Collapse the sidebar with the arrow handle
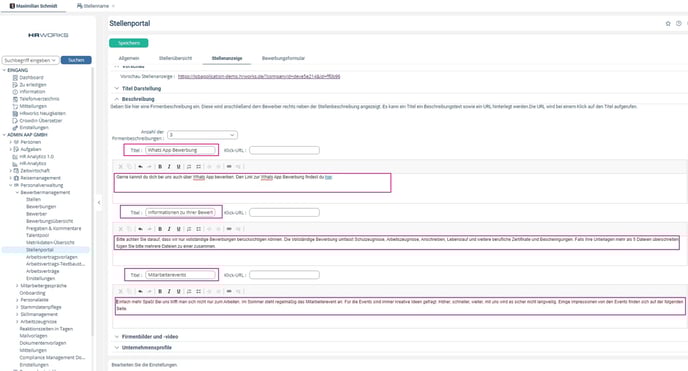This screenshot has width=688, height=371. coord(99,203)
